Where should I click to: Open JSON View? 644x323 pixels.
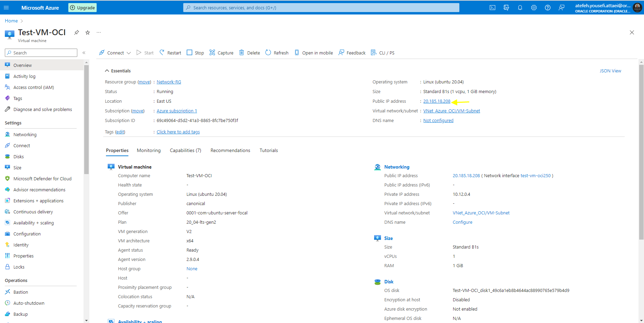tap(610, 71)
